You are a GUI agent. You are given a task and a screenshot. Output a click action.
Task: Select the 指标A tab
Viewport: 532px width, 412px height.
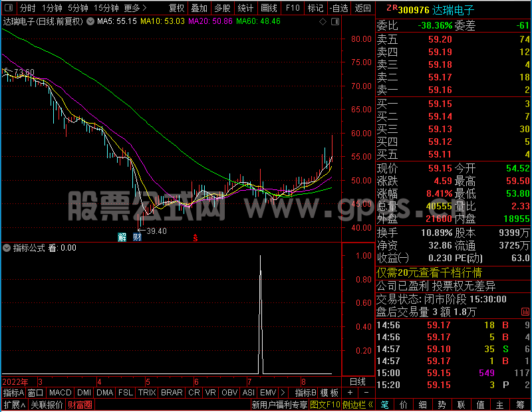(x=13, y=393)
